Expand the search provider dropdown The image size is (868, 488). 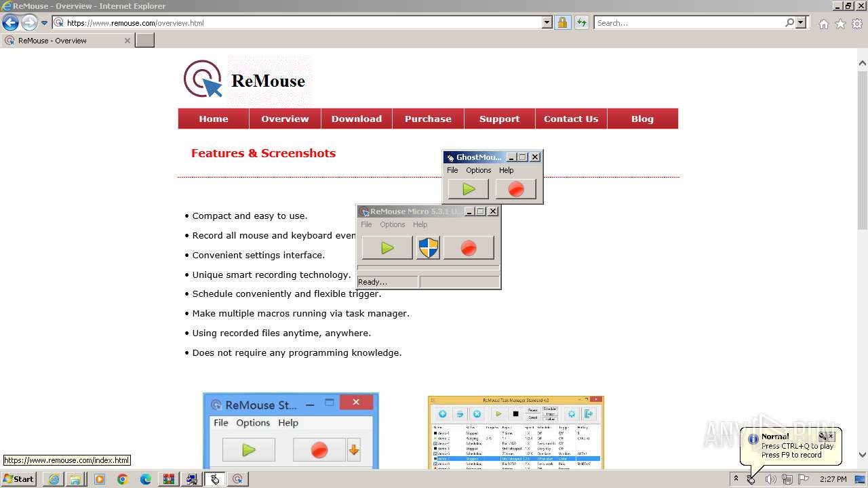tap(801, 22)
